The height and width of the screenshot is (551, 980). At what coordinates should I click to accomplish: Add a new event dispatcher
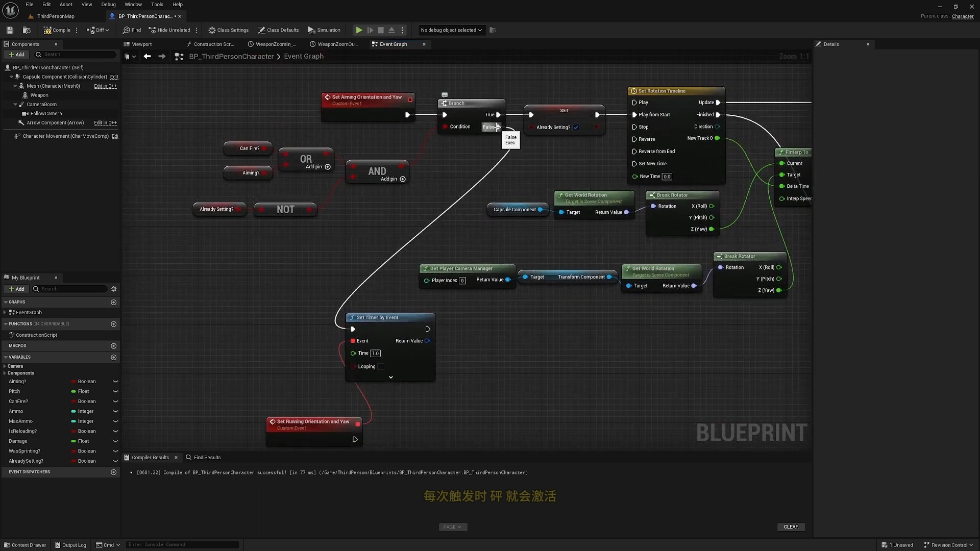pos(114,472)
